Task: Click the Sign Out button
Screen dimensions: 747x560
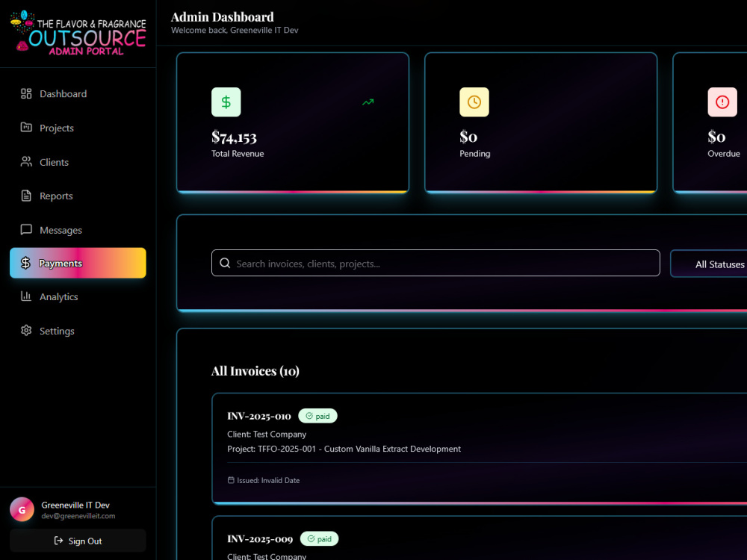Action: pos(78,541)
